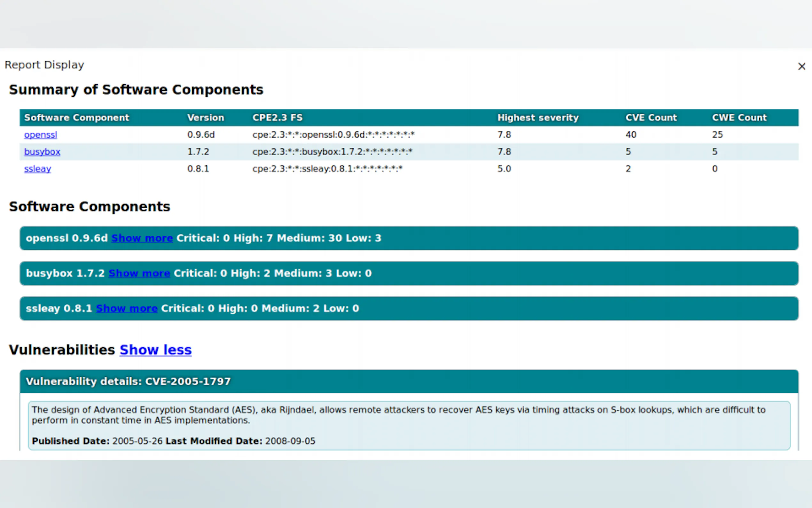The height and width of the screenshot is (508, 812).
Task: Click highest severity 5.0 in the ssleay row
Action: tap(504, 169)
